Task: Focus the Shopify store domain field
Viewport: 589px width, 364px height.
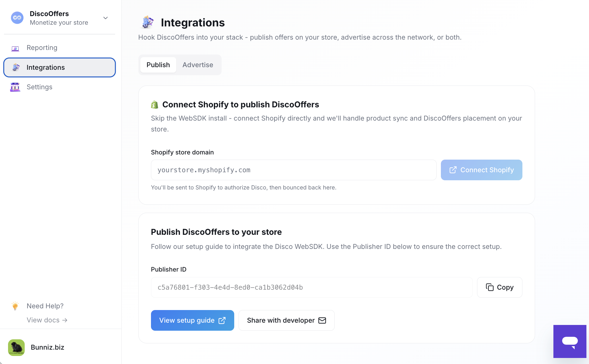Action: coord(294,170)
